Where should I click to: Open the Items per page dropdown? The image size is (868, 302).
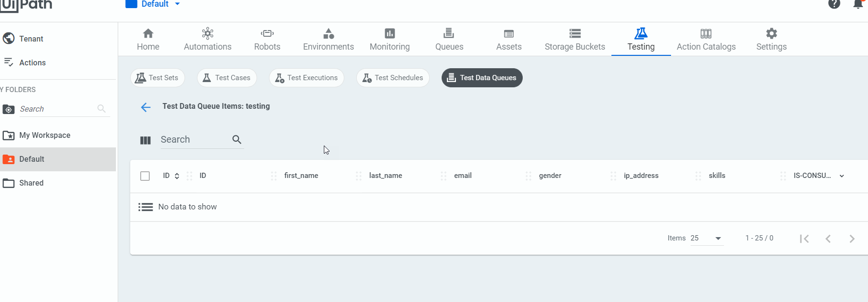click(x=707, y=238)
